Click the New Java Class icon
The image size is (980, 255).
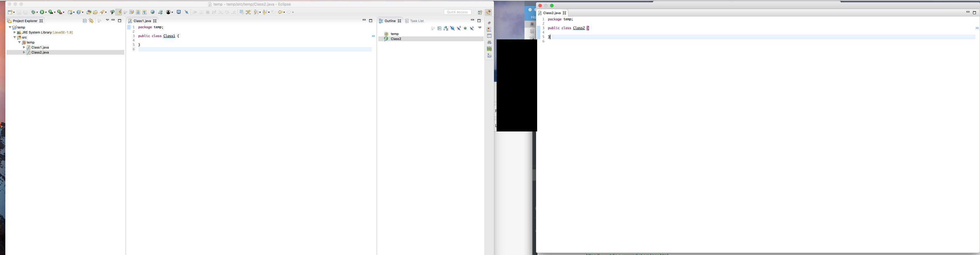point(79,12)
